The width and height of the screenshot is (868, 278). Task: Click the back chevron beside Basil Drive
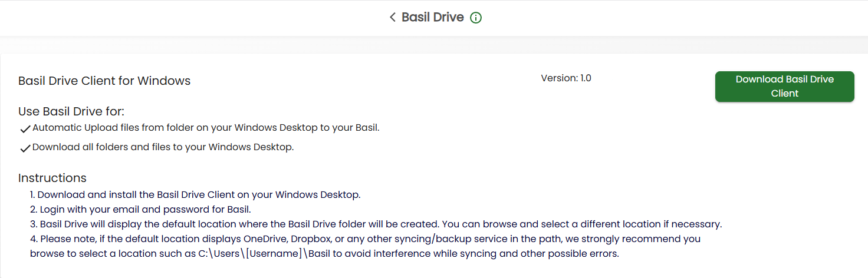pyautogui.click(x=392, y=18)
